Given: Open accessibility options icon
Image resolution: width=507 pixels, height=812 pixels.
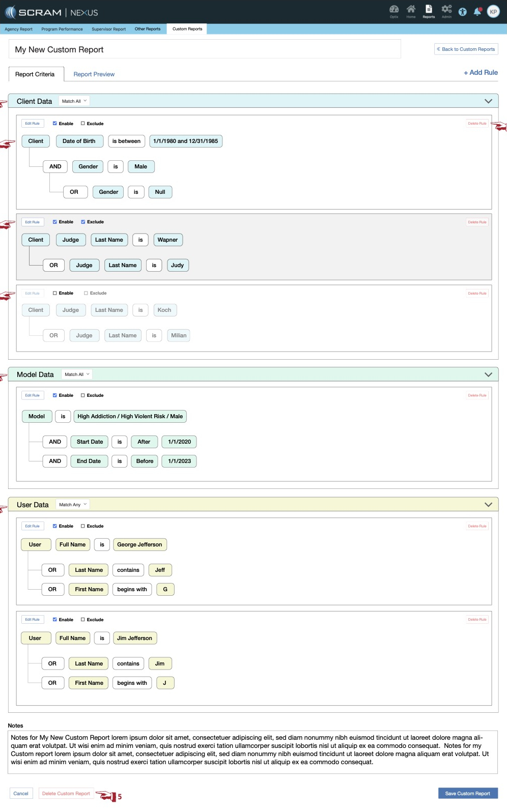Looking at the screenshot, I should point(462,12).
